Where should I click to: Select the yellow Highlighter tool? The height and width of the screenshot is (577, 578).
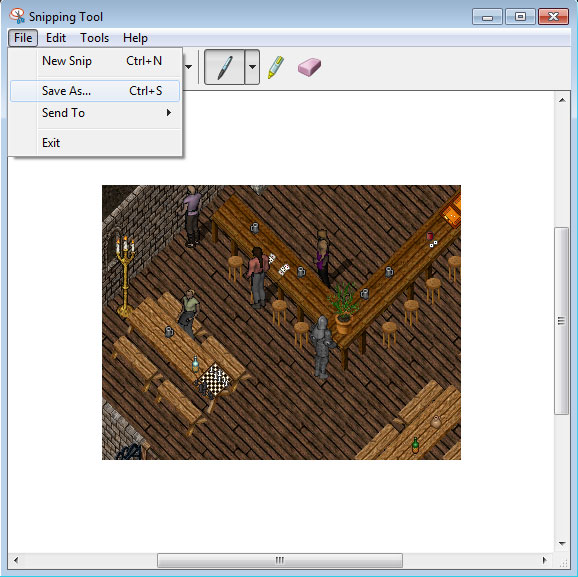click(x=275, y=67)
